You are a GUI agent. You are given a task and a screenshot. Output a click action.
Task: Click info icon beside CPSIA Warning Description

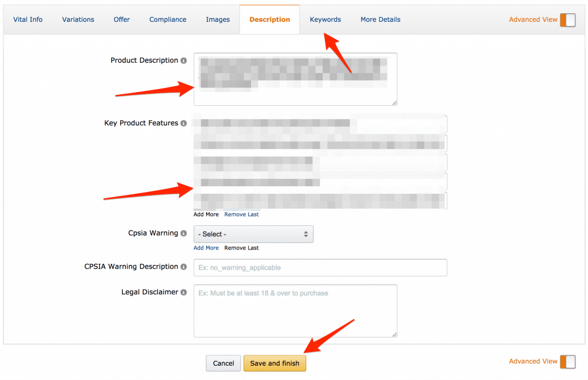pyautogui.click(x=184, y=267)
